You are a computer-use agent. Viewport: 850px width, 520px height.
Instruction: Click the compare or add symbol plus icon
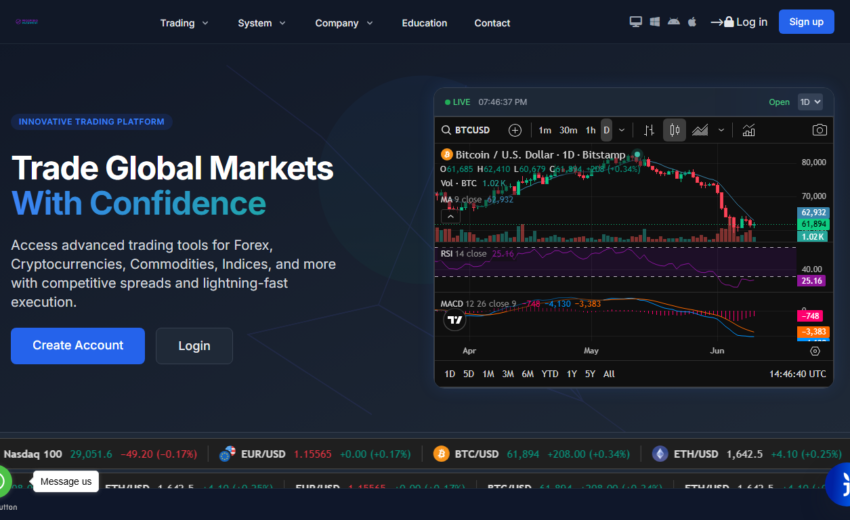tap(514, 130)
